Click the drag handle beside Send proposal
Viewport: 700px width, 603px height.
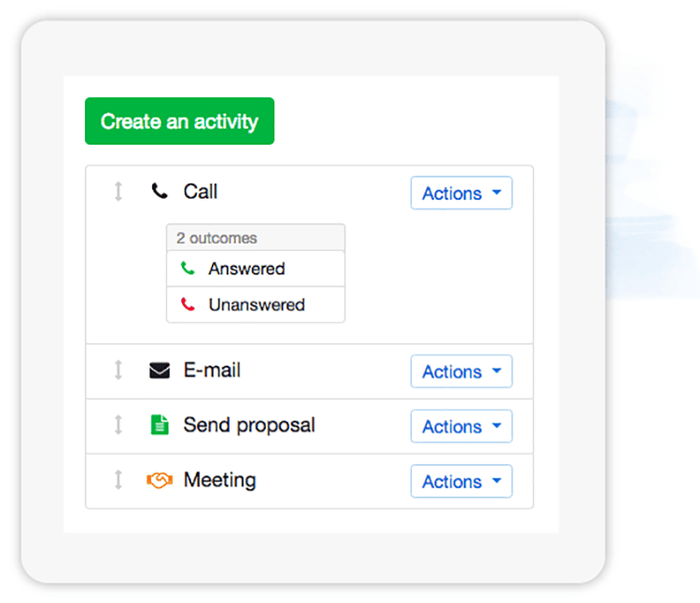point(119,426)
